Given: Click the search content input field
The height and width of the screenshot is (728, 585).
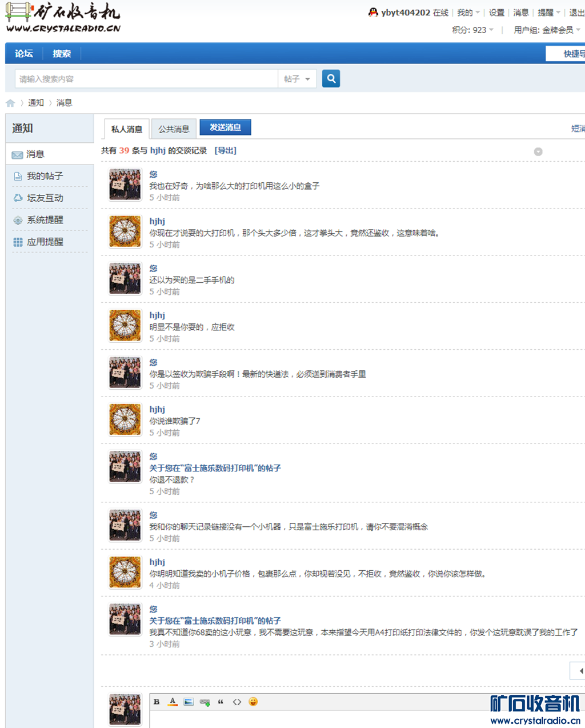Looking at the screenshot, I should [146, 79].
